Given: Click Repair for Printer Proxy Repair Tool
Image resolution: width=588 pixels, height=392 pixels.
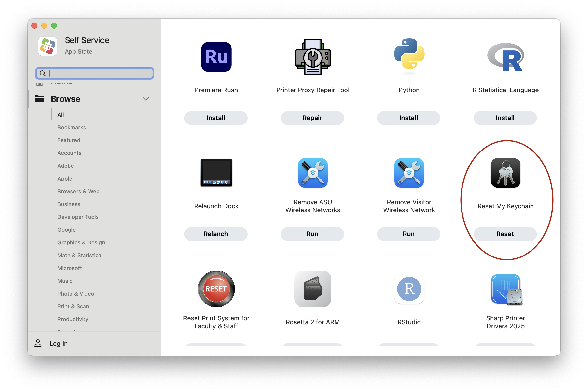Looking at the screenshot, I should [x=312, y=118].
